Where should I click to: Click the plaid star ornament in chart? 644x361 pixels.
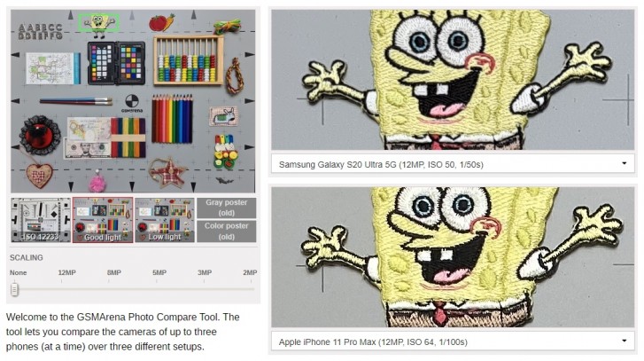tap(168, 173)
